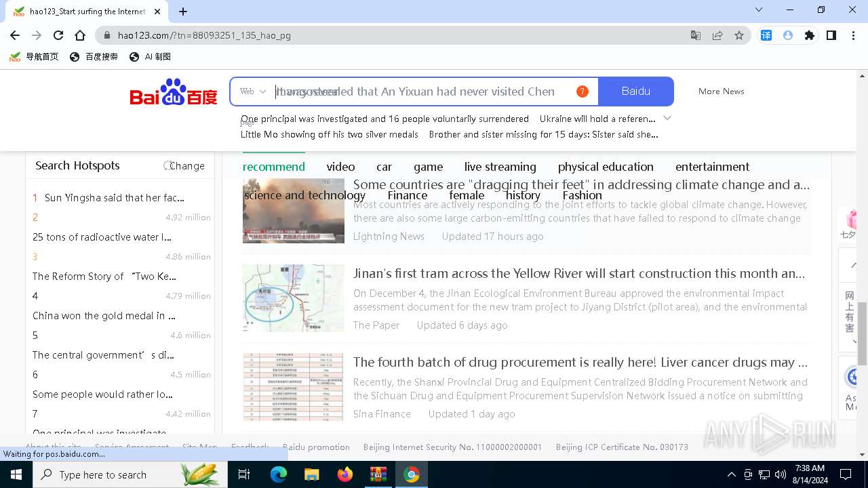The image size is (868, 488).
Task: Open the More News link
Action: click(x=721, y=91)
